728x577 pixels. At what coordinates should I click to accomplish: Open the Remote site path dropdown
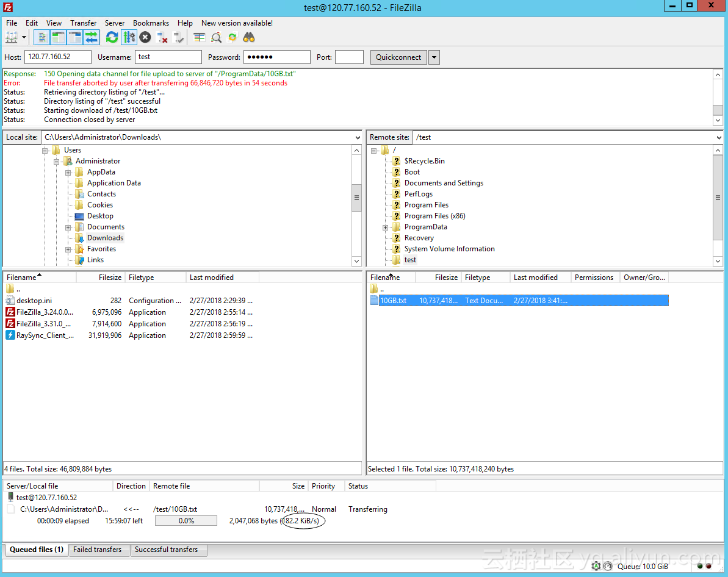click(719, 137)
